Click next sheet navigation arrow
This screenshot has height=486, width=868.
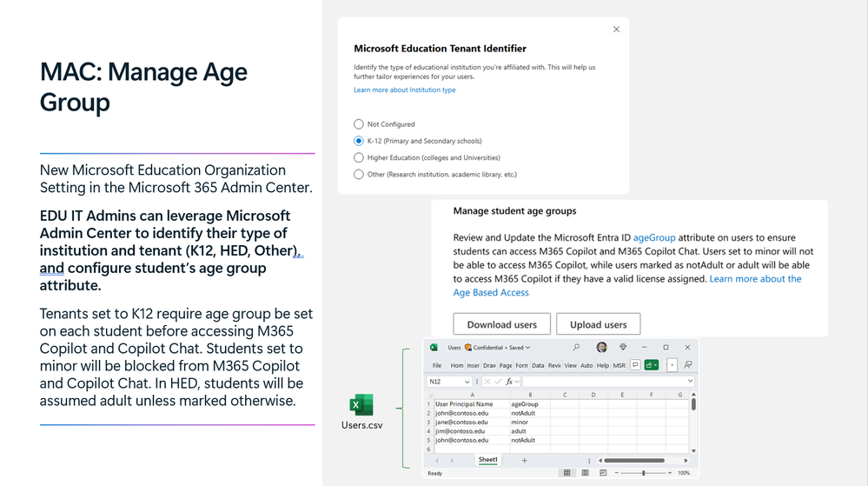[452, 461]
